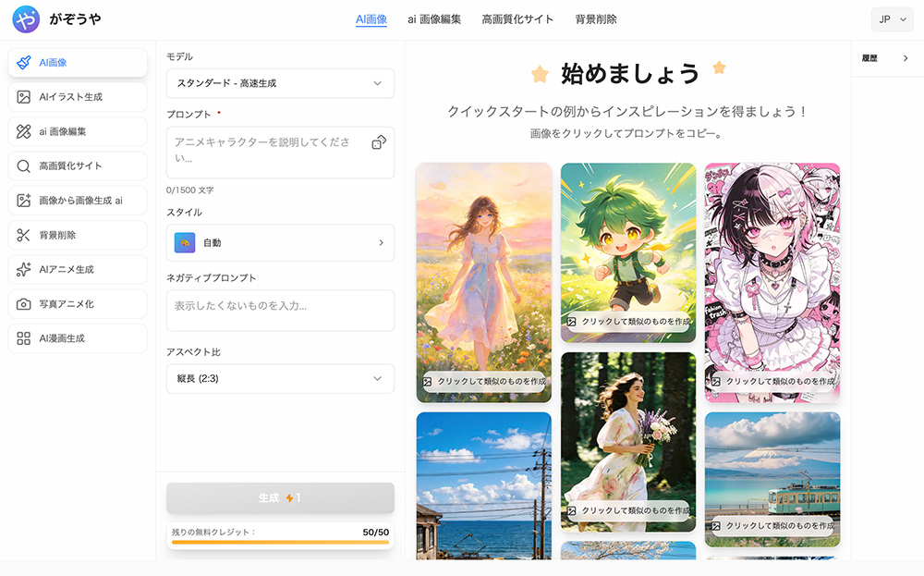Select the seaside utility poles thumbnail
924x576 pixels.
coord(484,485)
